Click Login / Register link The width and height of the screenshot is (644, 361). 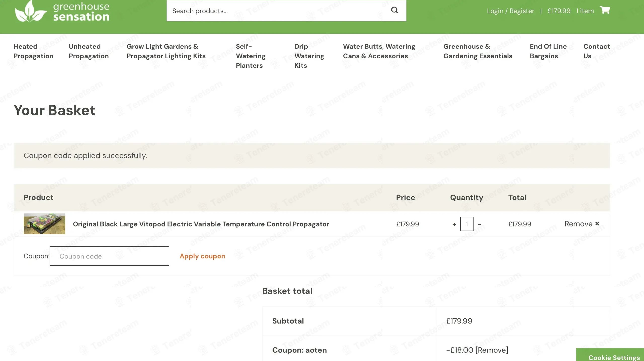coord(510,11)
